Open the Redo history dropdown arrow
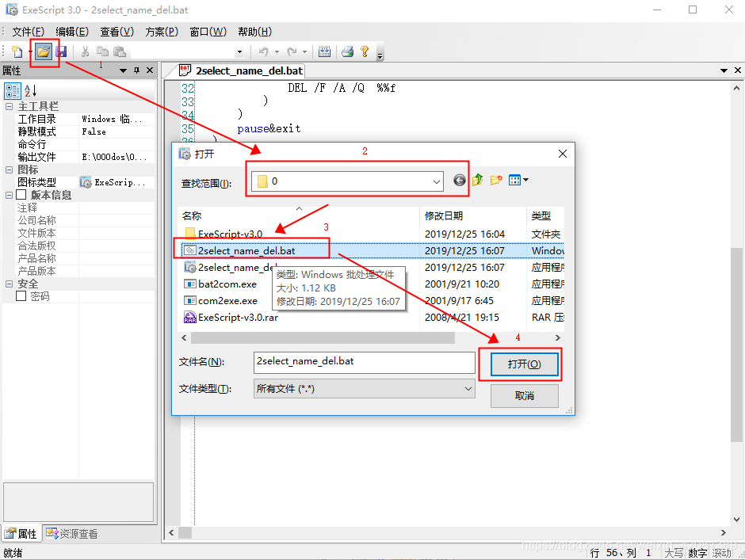 coord(304,51)
